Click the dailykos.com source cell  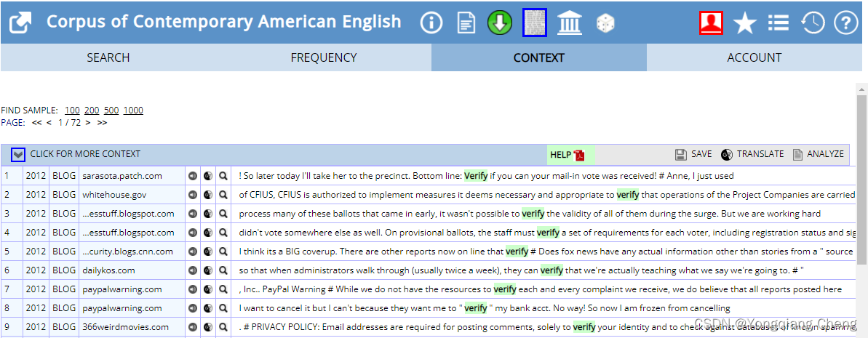pos(132,270)
